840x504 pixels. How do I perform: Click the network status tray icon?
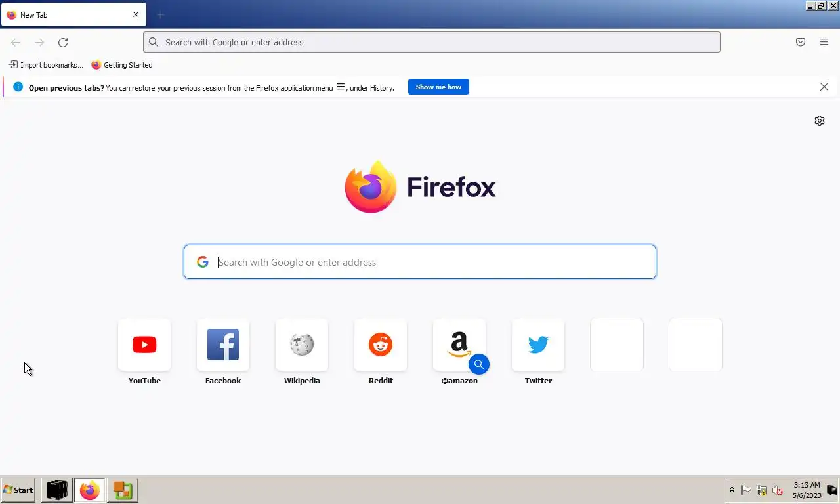click(762, 490)
